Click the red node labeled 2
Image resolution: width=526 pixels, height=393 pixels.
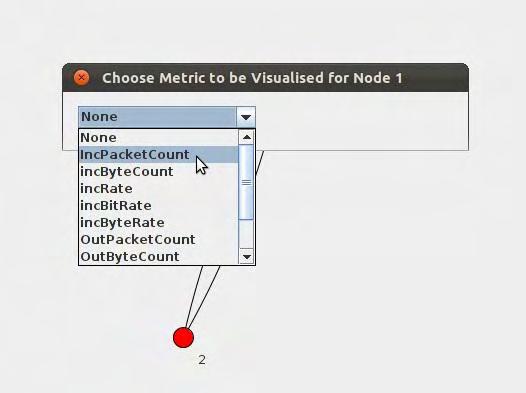(183, 338)
